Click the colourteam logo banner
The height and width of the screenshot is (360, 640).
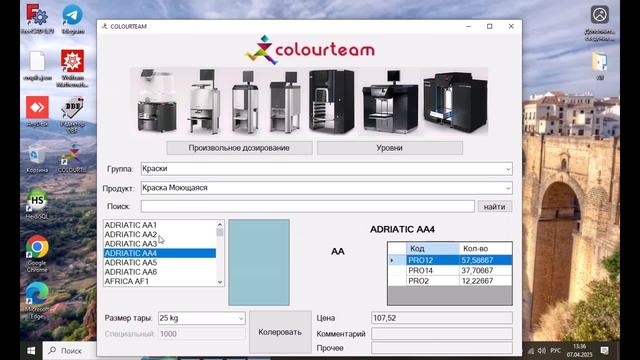click(x=310, y=50)
